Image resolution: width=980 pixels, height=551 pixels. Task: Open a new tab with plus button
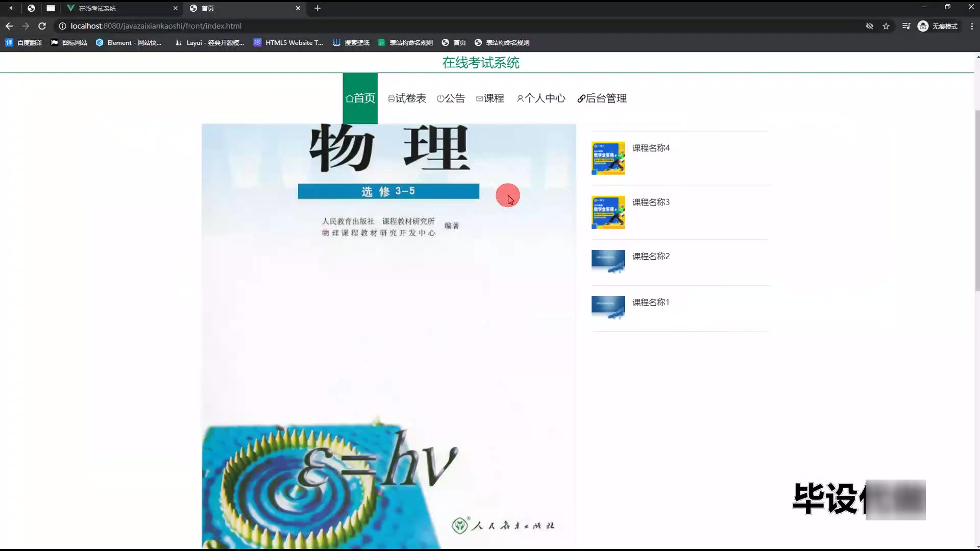[x=317, y=8]
